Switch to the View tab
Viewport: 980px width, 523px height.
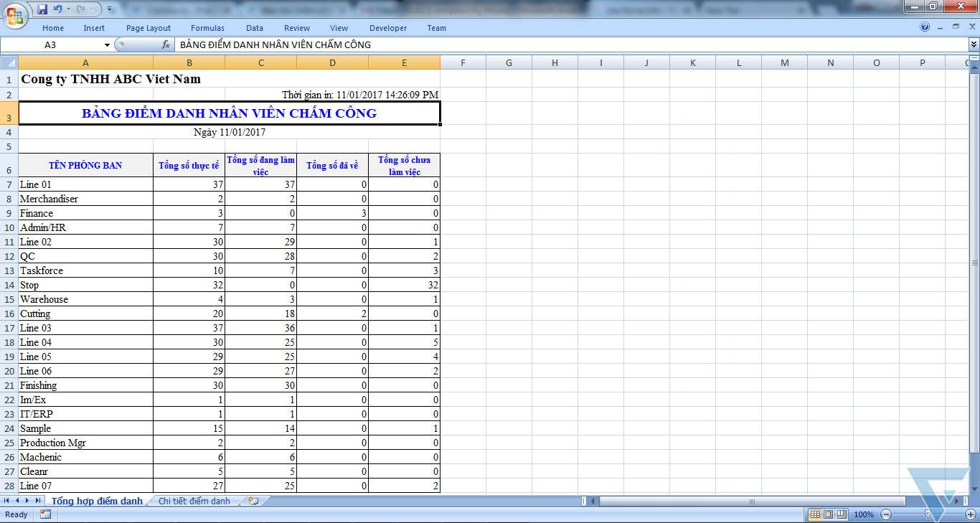(x=339, y=28)
